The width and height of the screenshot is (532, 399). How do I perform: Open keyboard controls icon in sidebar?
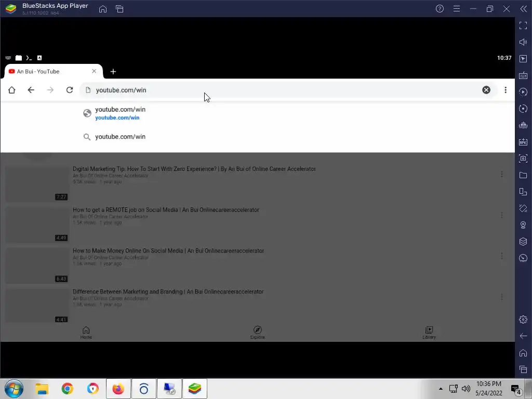(523, 75)
